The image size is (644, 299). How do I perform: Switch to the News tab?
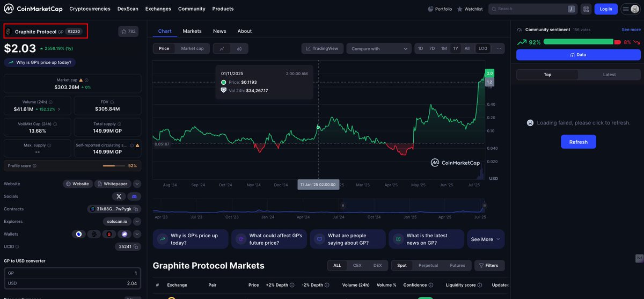point(219,31)
